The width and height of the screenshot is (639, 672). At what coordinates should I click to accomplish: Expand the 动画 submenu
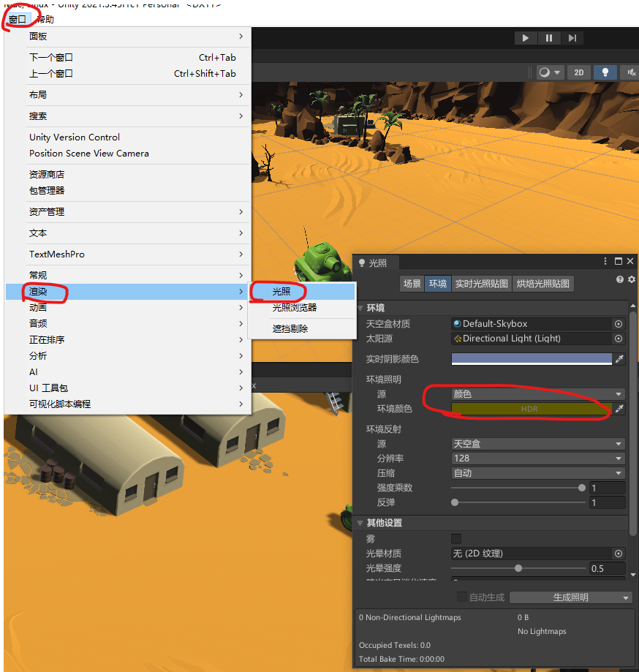(x=128, y=308)
